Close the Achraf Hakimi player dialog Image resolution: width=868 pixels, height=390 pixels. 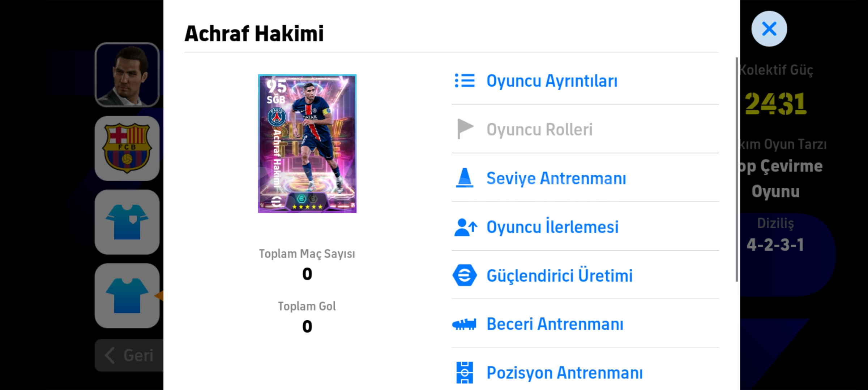(x=769, y=29)
